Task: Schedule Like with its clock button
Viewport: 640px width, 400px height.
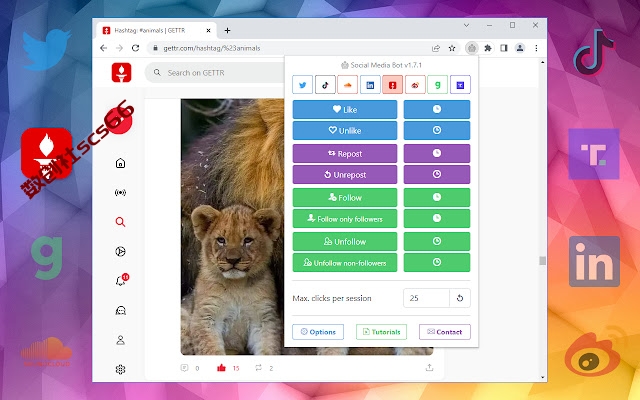Action: [x=437, y=109]
